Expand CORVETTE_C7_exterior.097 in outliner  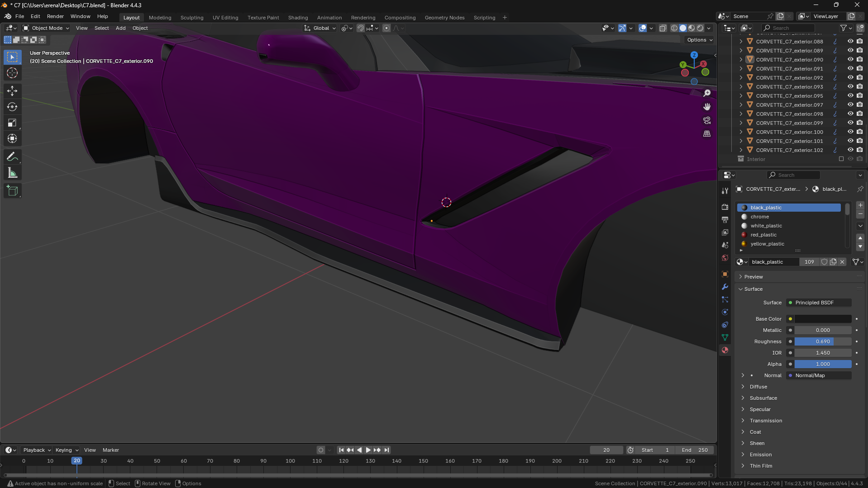pyautogui.click(x=741, y=104)
